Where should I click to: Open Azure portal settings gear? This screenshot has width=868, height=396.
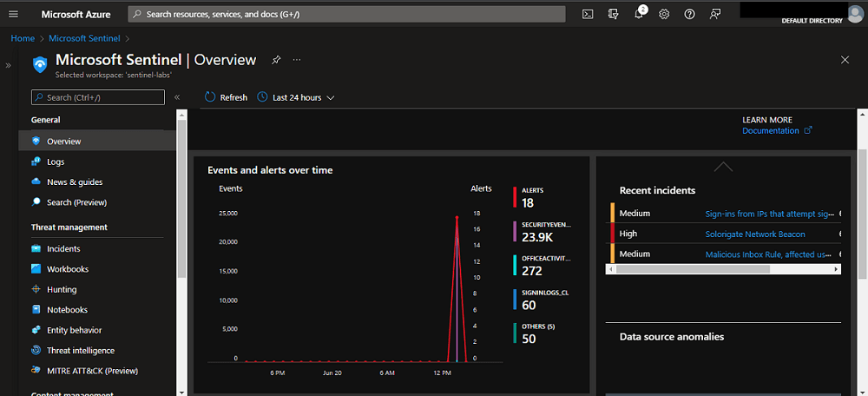coord(664,14)
